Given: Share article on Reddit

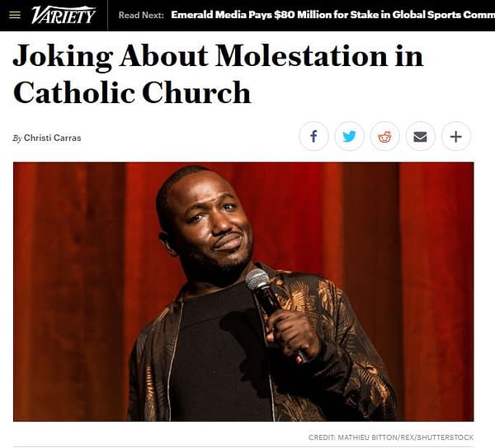Looking at the screenshot, I should pos(384,136).
